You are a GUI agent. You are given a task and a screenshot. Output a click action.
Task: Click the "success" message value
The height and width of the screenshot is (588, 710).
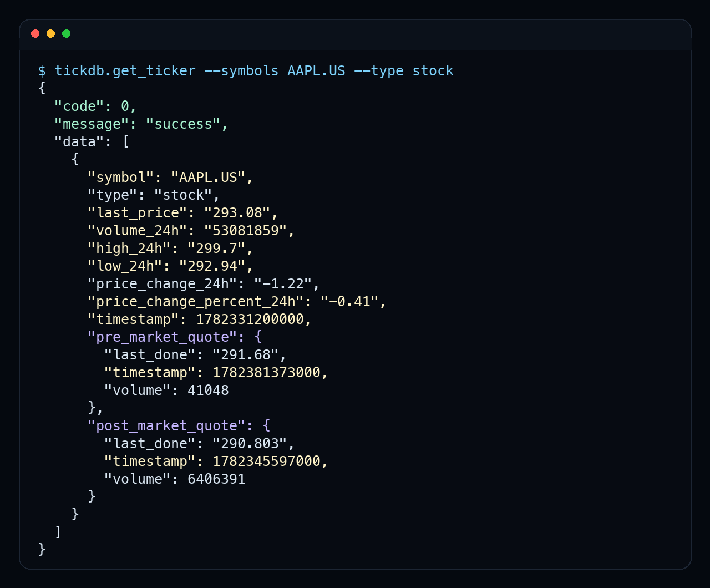pyautogui.click(x=184, y=124)
